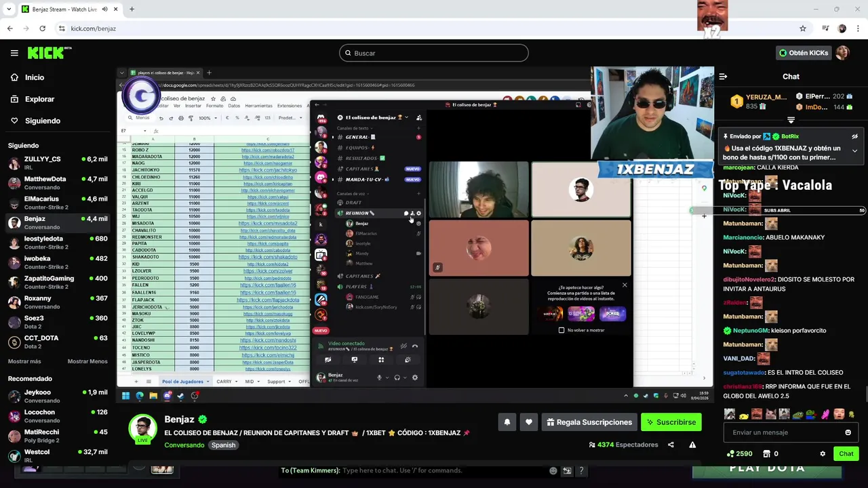The height and width of the screenshot is (488, 868).
Task: Toggle Discord headphones deafen in stream
Action: [397, 378]
